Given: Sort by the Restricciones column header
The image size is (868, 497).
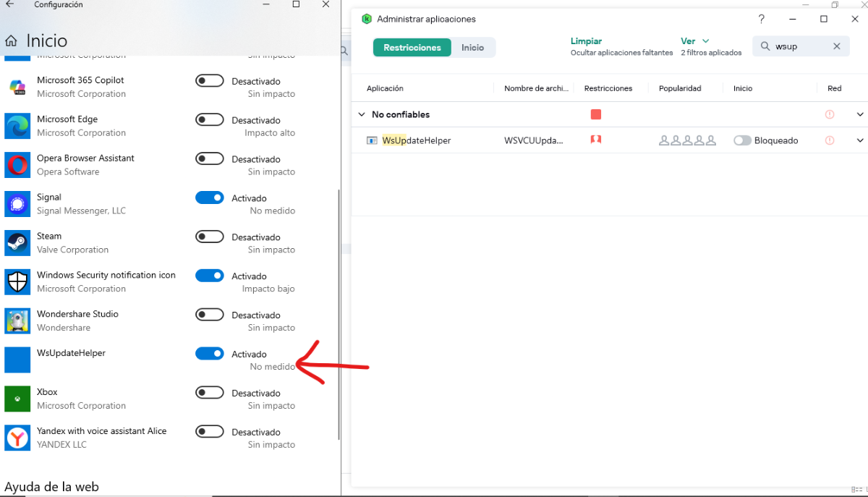Looking at the screenshot, I should [x=608, y=88].
